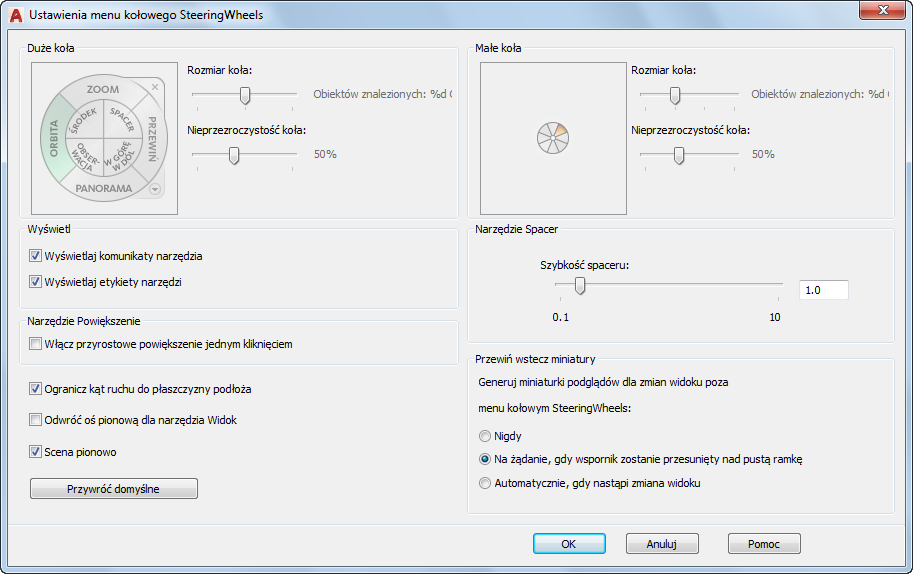Uncheck Wyświetlaj etykiety narzędzi checkbox

[36, 282]
